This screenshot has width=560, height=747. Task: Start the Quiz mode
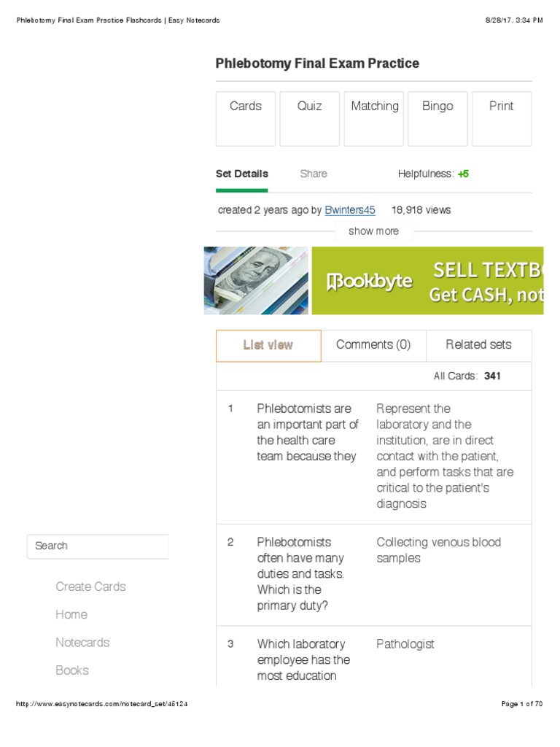(309, 118)
